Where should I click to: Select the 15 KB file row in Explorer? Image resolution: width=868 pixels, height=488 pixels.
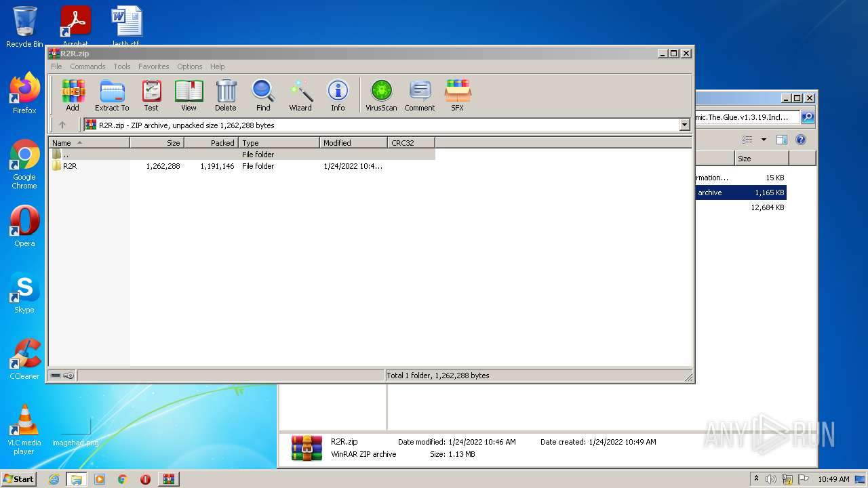click(741, 178)
